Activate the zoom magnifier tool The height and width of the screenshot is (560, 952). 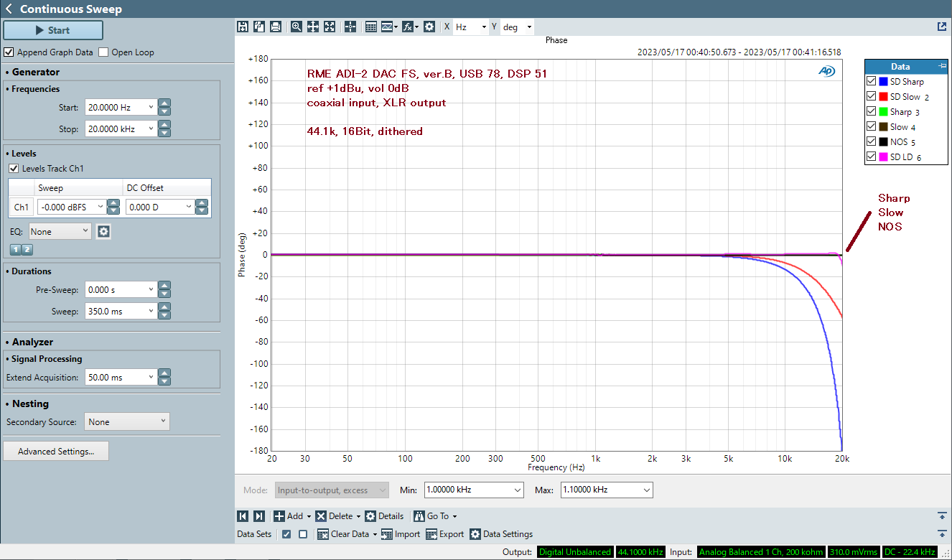pos(297,27)
